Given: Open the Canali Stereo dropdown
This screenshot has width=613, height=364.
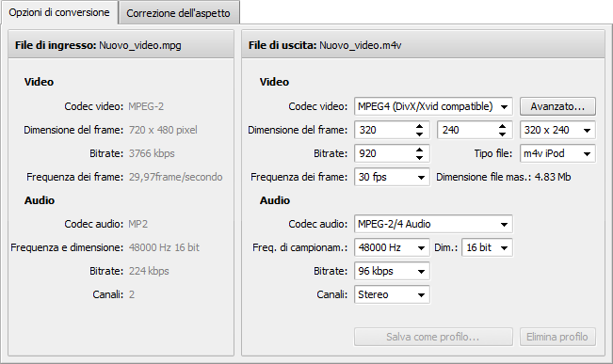Looking at the screenshot, I should tap(392, 294).
